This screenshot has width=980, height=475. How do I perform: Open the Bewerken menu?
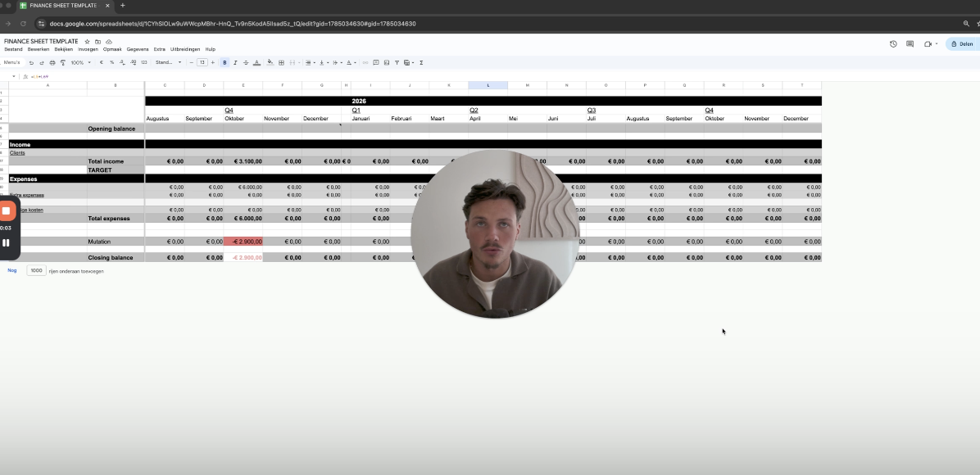tap(39, 49)
